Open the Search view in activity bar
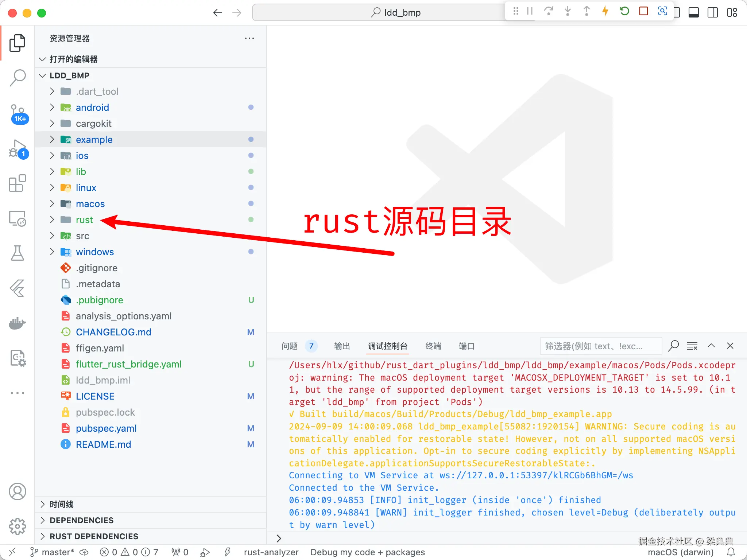The image size is (747, 560). (17, 78)
